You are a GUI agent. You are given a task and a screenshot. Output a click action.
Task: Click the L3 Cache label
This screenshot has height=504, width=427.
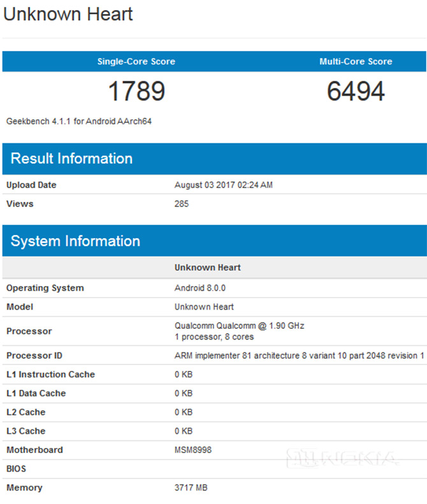tap(25, 431)
